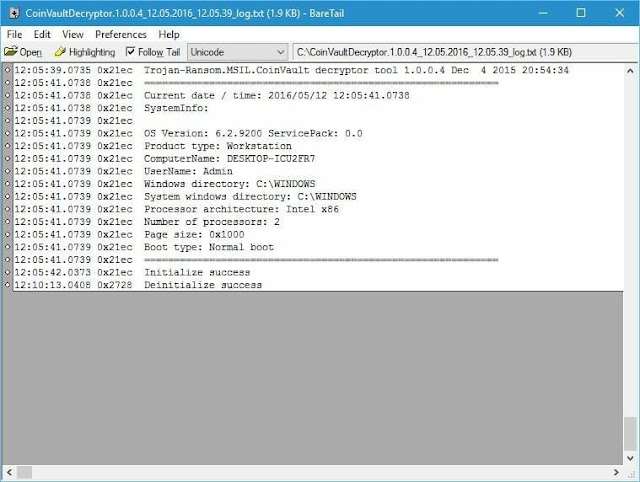Open the Edit menu
The width and height of the screenshot is (640, 482).
click(x=42, y=34)
